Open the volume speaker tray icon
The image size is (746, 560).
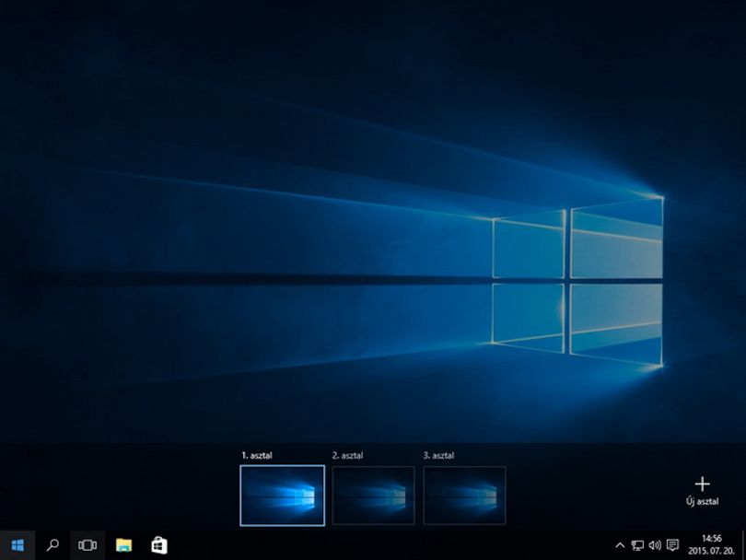[x=655, y=545]
